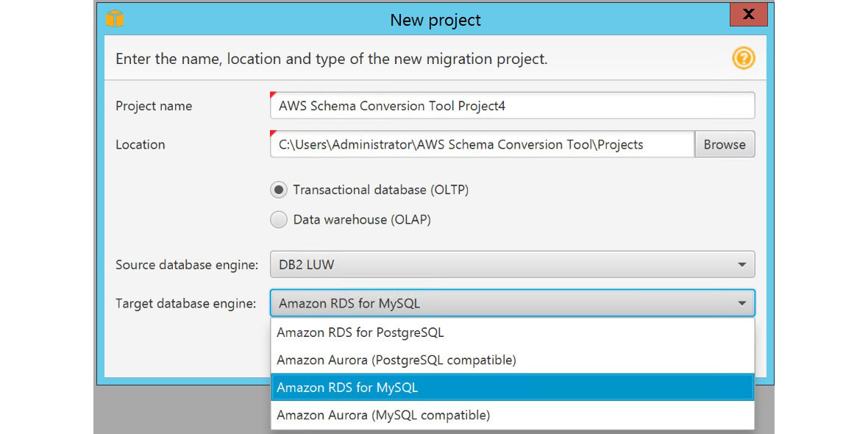Image resolution: width=868 pixels, height=434 pixels.
Task: Choose Amazon Aurora (PostgreSQL compatible) option
Action: pyautogui.click(x=396, y=360)
